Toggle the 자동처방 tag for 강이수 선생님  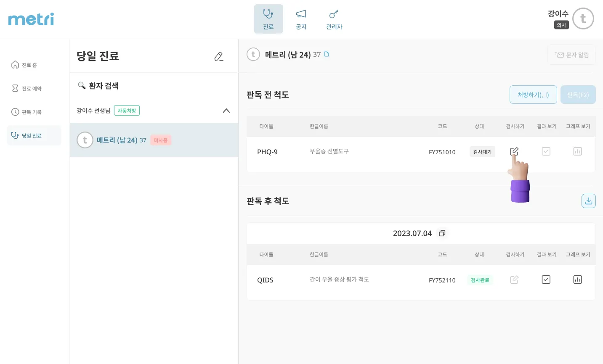(127, 111)
